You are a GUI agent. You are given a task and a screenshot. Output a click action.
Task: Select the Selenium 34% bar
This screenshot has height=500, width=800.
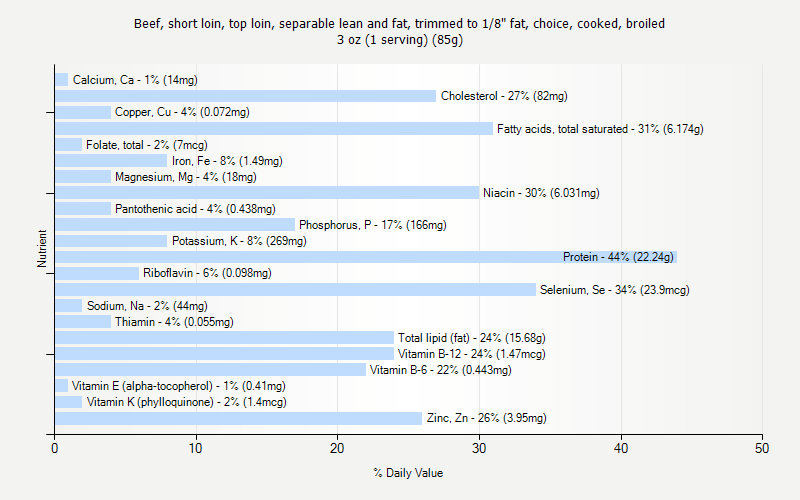pos(295,290)
